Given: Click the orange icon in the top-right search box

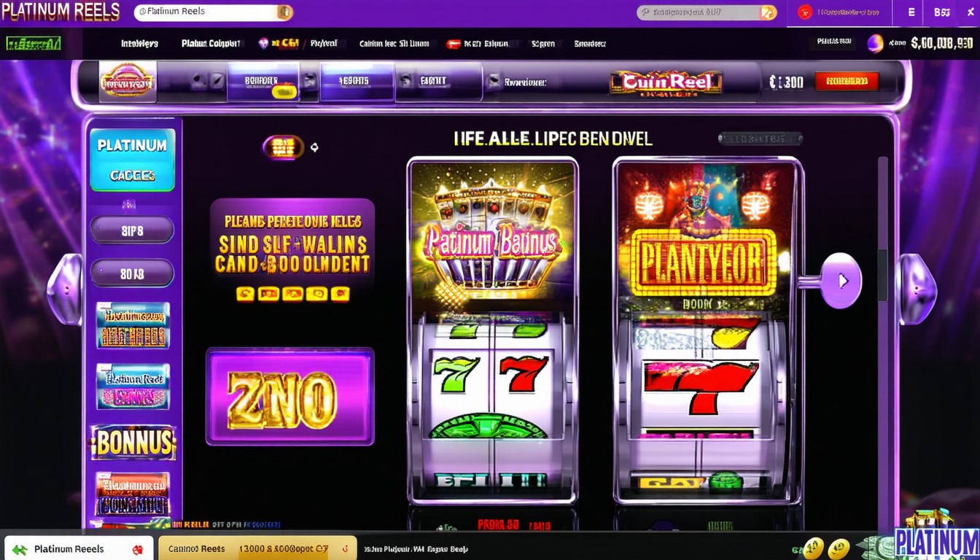Looking at the screenshot, I should click(768, 12).
